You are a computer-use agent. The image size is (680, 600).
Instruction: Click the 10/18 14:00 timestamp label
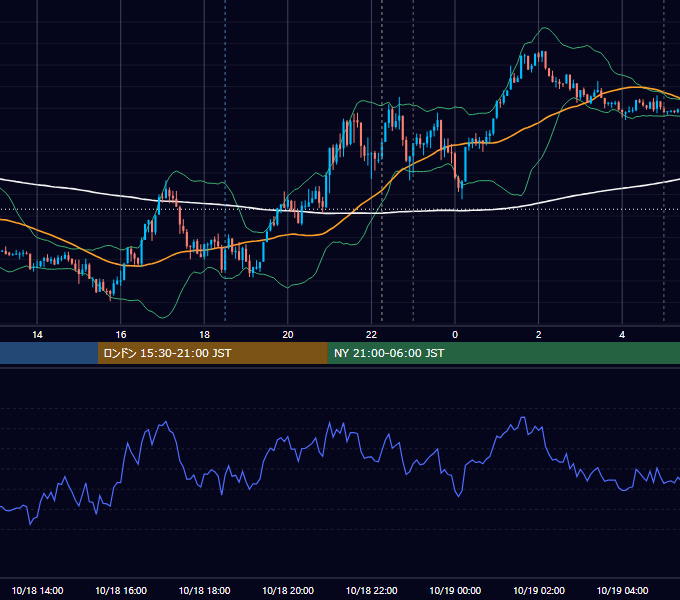[x=37, y=590]
